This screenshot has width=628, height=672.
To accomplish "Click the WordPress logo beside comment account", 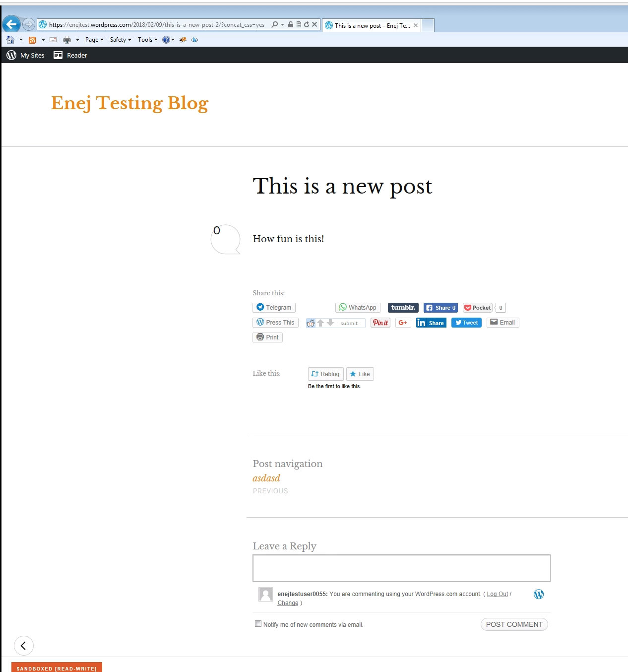I will pos(539,594).
